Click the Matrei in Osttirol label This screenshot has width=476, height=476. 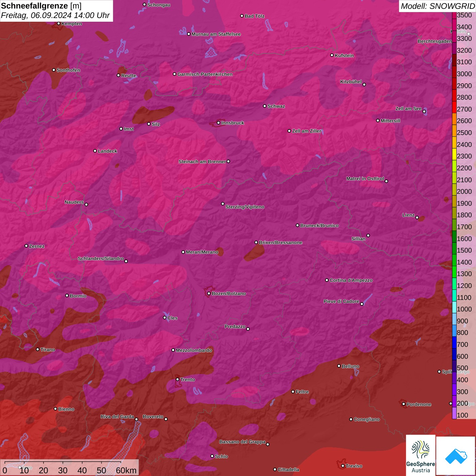coord(365,178)
